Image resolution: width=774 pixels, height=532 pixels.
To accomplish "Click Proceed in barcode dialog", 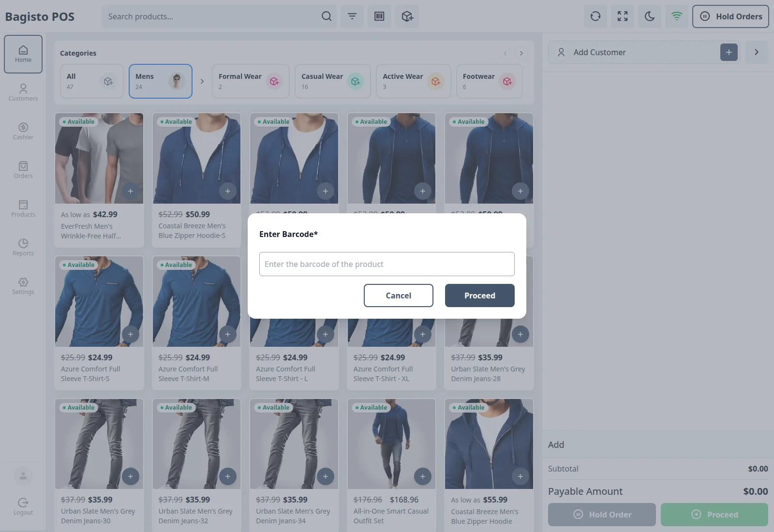I will [x=480, y=296].
